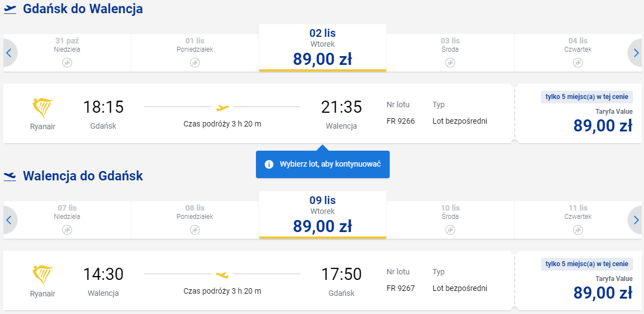Screen dimensions: 644x314
Task: Select the 09 lis Wtorek date tab
Action: pos(323,214)
